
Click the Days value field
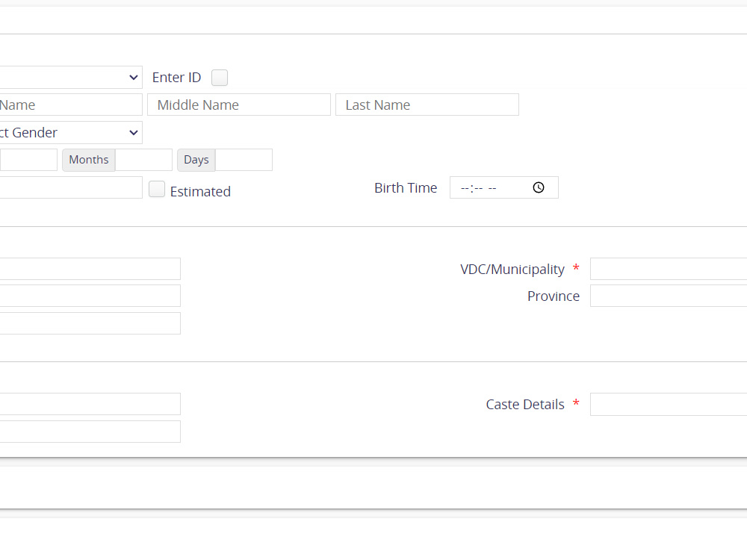(244, 160)
